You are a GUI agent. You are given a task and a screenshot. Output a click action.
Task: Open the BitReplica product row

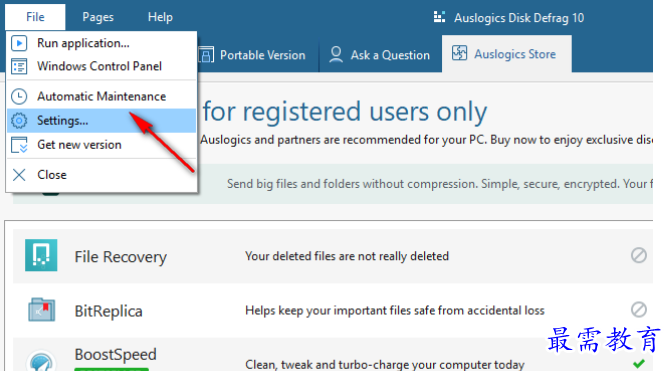(x=333, y=310)
